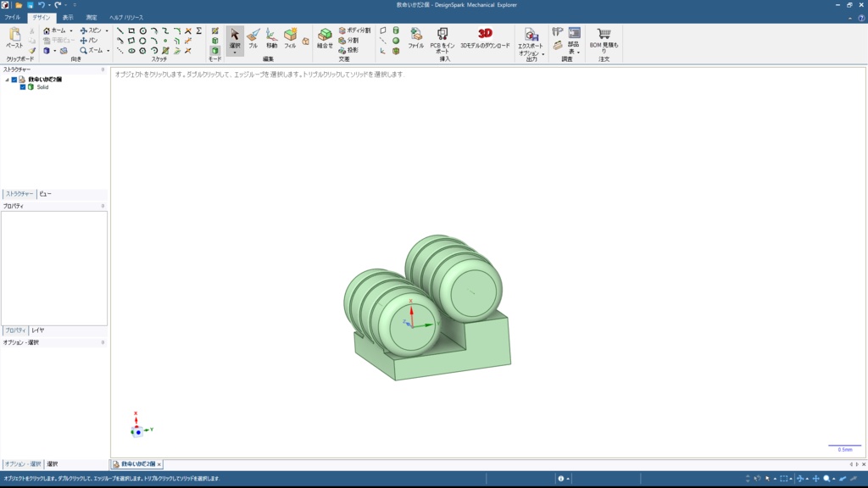Open the status bar box-select mode dropdown
Screen dimensions: 868x488
click(x=791, y=479)
